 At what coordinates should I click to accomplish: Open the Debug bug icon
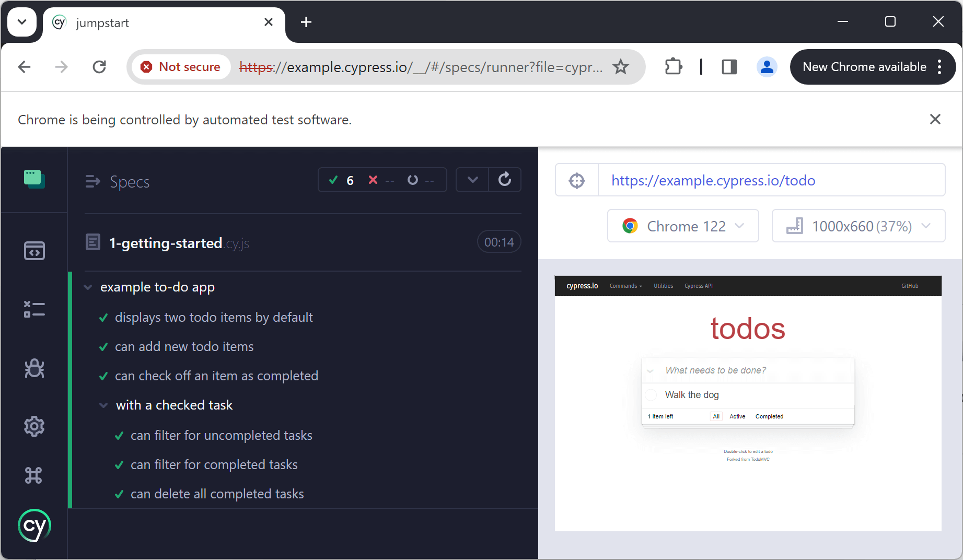(34, 368)
